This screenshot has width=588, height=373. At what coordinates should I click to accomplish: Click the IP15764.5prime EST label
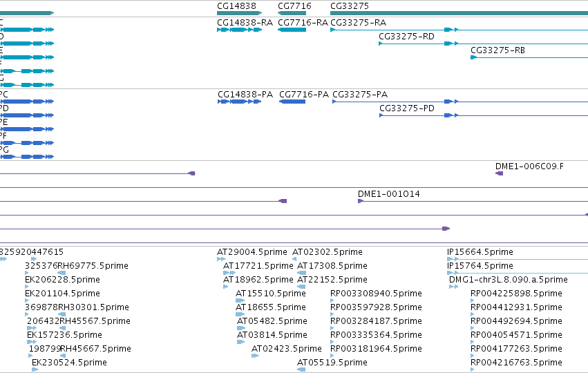coord(480,266)
